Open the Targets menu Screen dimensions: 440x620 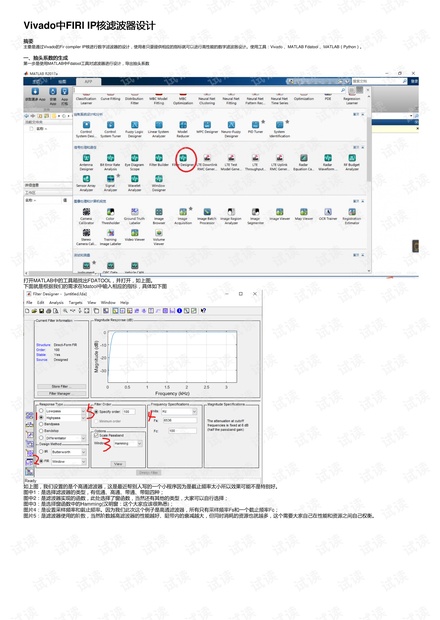(x=76, y=302)
